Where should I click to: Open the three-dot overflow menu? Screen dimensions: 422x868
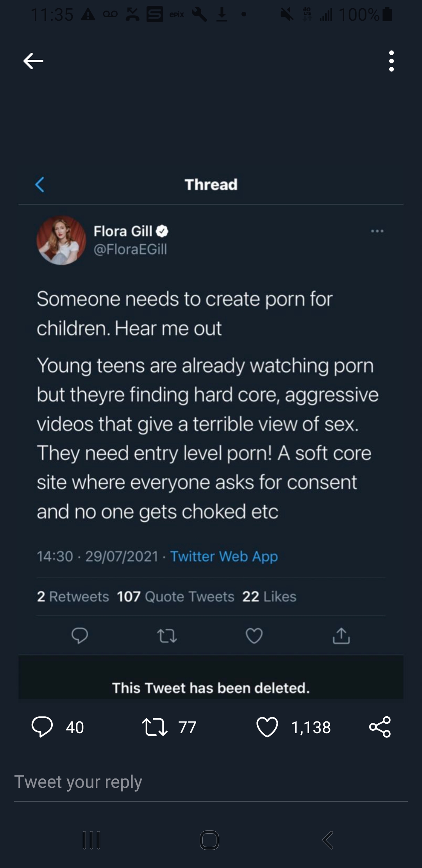391,61
